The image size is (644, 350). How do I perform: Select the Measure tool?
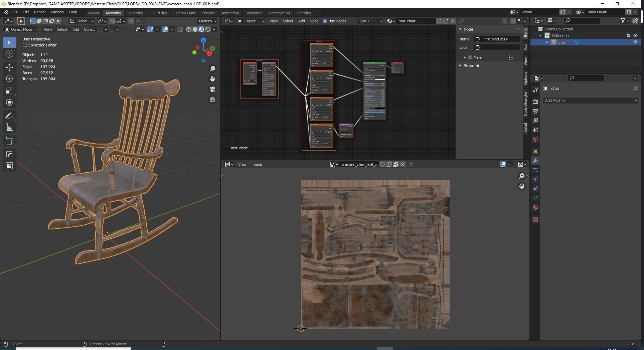coord(9,128)
